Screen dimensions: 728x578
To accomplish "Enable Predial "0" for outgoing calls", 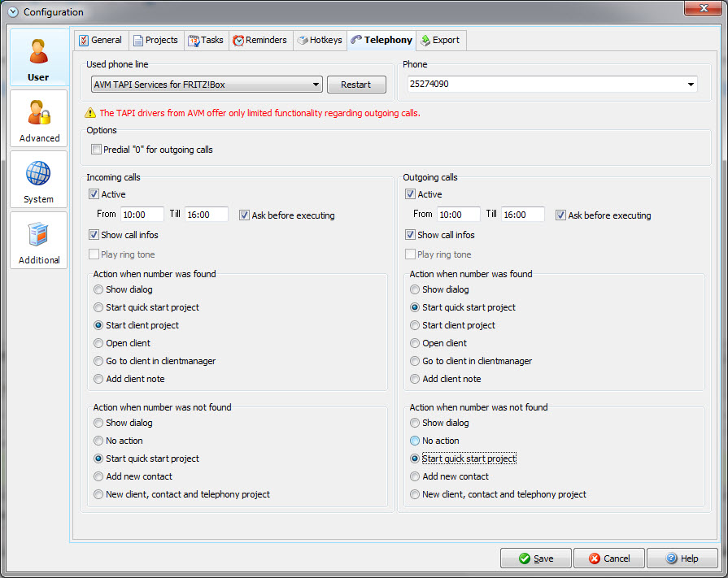I will tap(97, 150).
